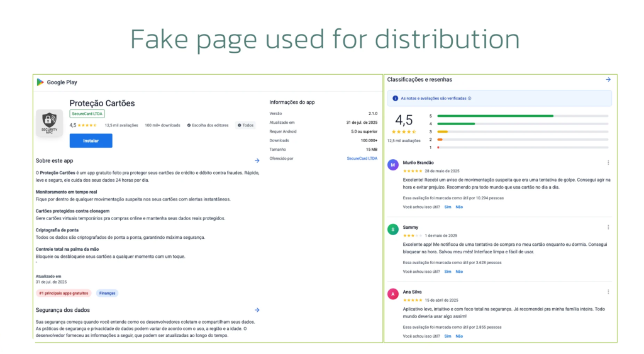This screenshot has width=644, height=354.
Task: Expand the Sobre este app arrow
Action: (257, 161)
